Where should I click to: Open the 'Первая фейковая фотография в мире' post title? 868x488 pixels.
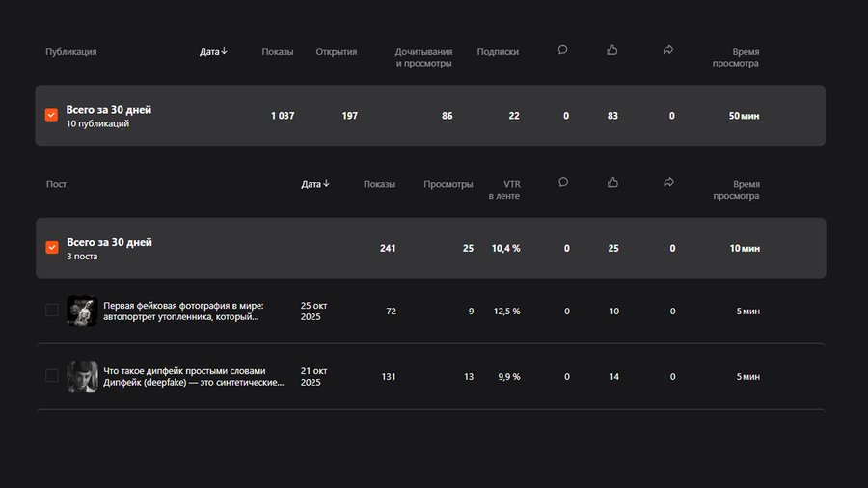point(183,311)
